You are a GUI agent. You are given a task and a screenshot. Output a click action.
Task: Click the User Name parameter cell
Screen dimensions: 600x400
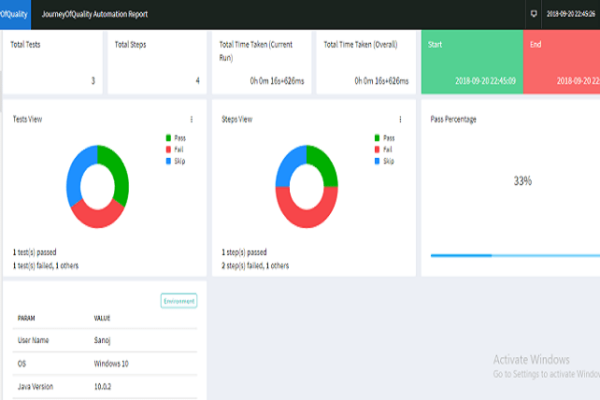point(33,340)
